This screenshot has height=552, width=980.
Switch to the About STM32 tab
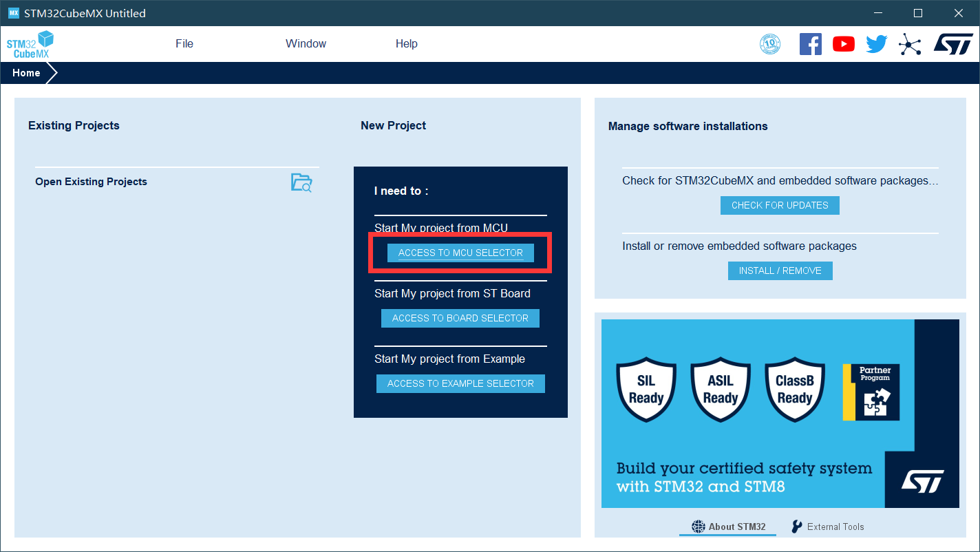point(728,527)
